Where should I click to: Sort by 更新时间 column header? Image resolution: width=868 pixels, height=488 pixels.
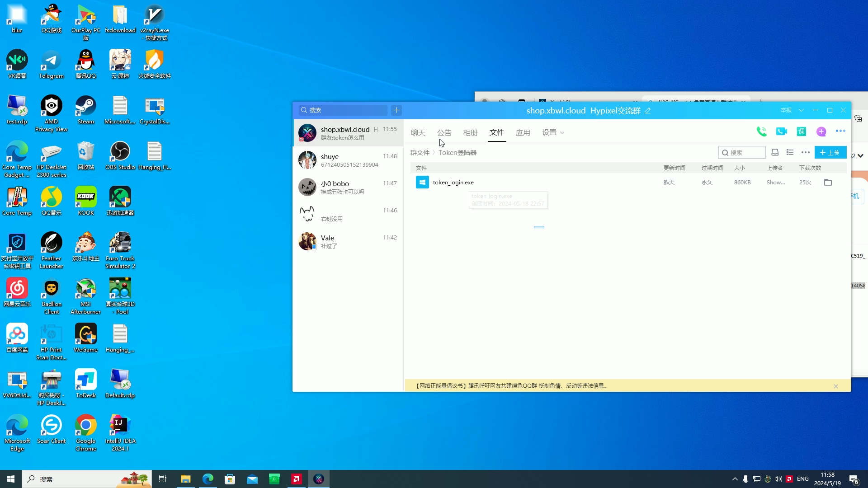click(x=675, y=168)
